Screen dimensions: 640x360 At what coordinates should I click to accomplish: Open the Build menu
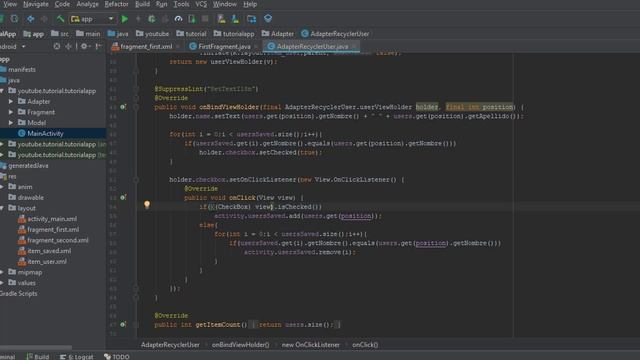click(x=142, y=4)
